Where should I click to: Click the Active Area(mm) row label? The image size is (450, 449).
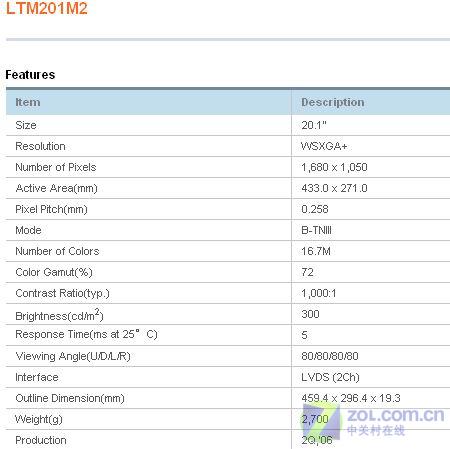pos(56,188)
